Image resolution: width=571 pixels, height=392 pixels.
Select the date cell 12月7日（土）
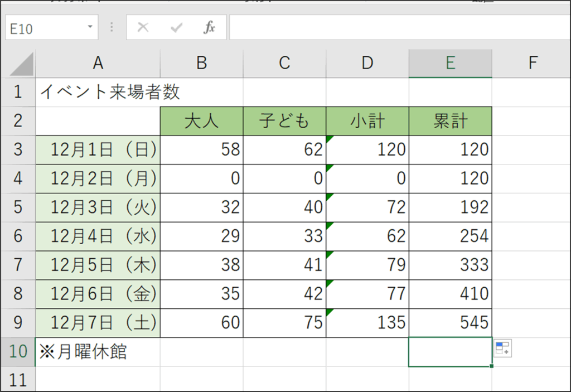pyautogui.click(x=98, y=323)
